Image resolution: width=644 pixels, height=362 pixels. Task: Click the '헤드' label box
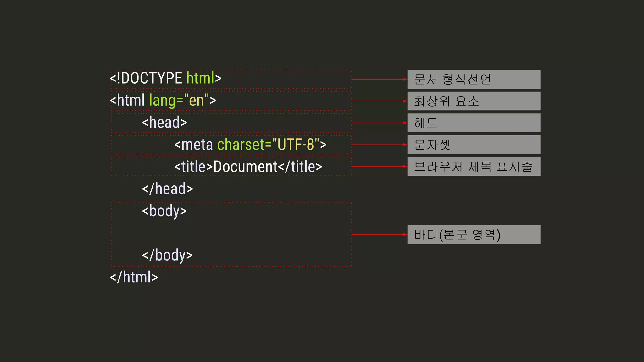pos(474,123)
